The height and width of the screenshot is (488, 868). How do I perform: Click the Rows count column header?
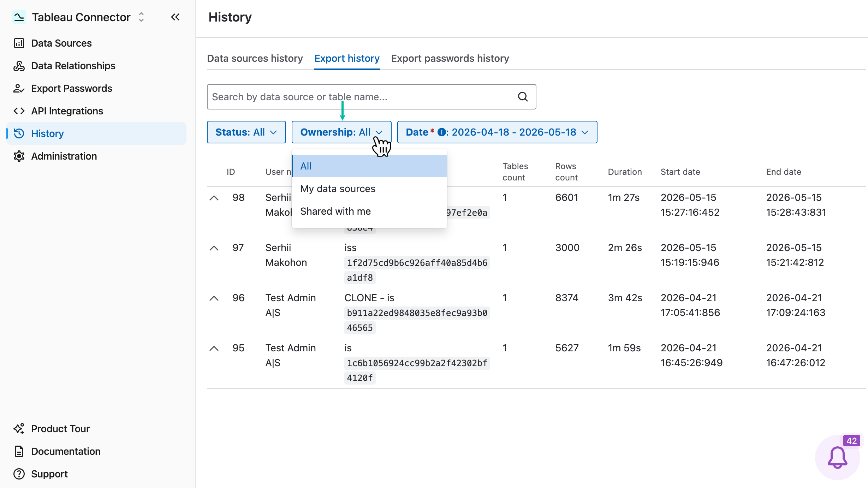point(566,172)
